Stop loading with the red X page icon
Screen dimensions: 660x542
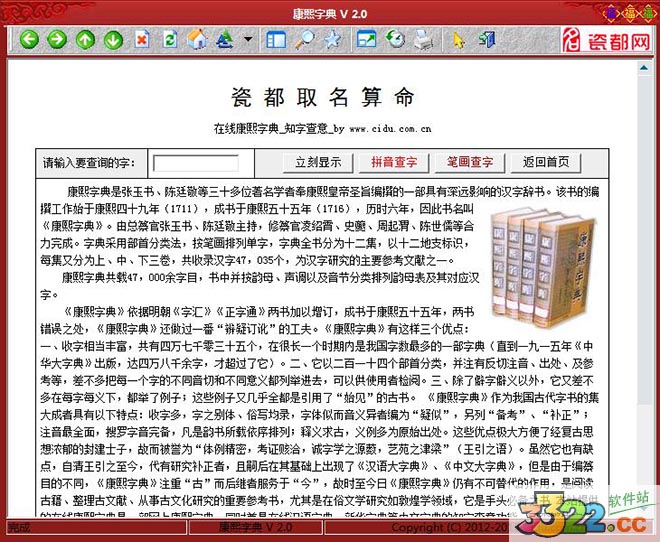142,40
